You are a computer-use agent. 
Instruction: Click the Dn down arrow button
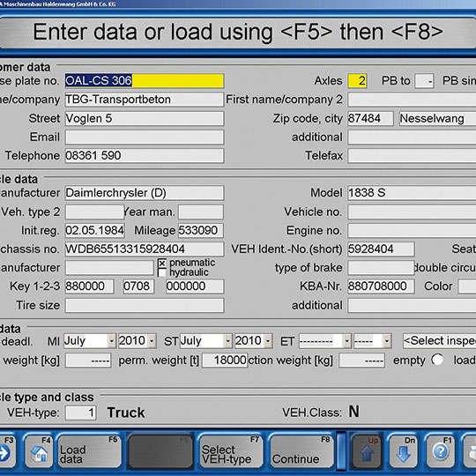coord(404,451)
